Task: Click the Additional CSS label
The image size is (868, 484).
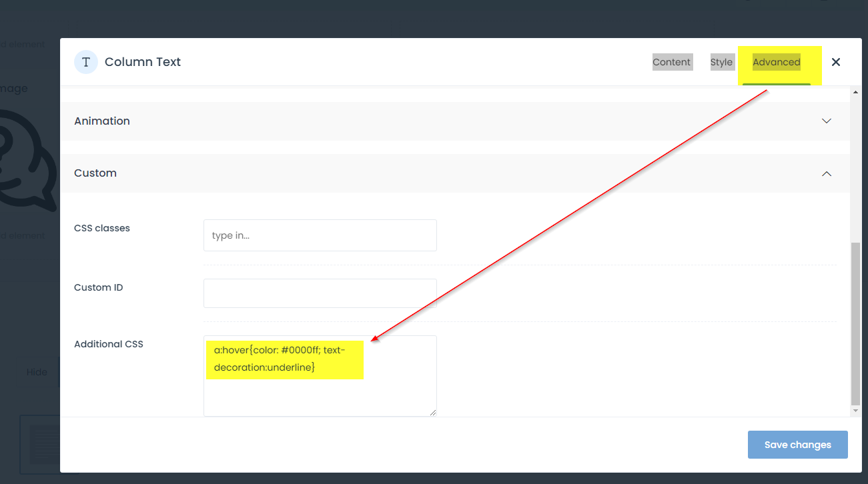Action: (109, 344)
